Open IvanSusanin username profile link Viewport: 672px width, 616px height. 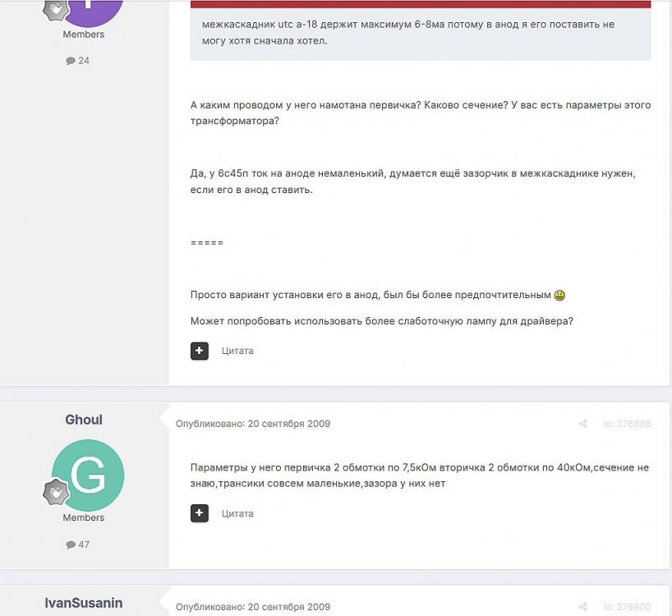pos(84,603)
